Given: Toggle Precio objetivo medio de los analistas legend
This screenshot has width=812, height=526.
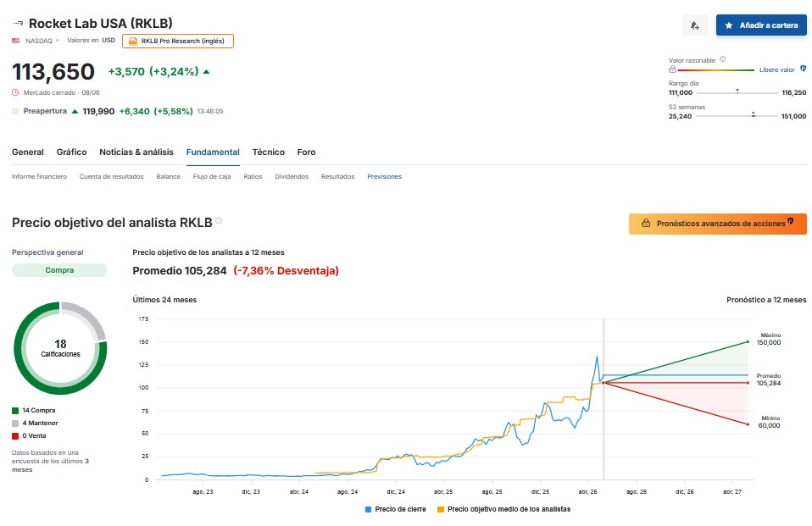Looking at the screenshot, I should [x=503, y=509].
